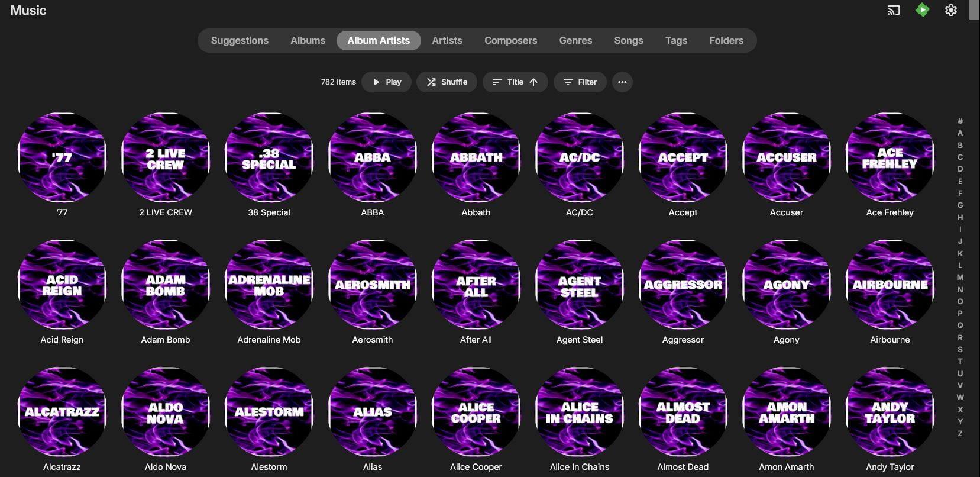Click the Music page title
The image size is (980, 477).
(28, 10)
